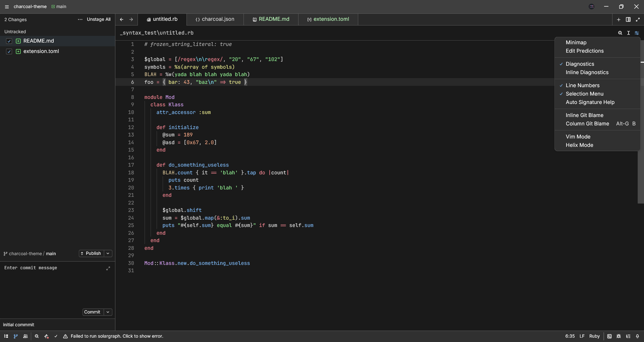Screen dimensions: 644x342
Task: Open the debugger bug icon
Action: (x=619, y=336)
